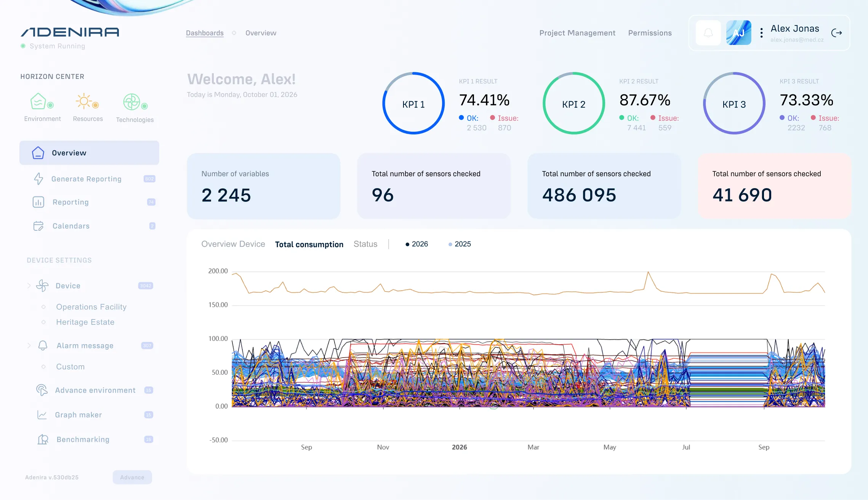Image resolution: width=868 pixels, height=500 pixels.
Task: Click the sensors checked card showing 486 095
Action: coord(604,186)
